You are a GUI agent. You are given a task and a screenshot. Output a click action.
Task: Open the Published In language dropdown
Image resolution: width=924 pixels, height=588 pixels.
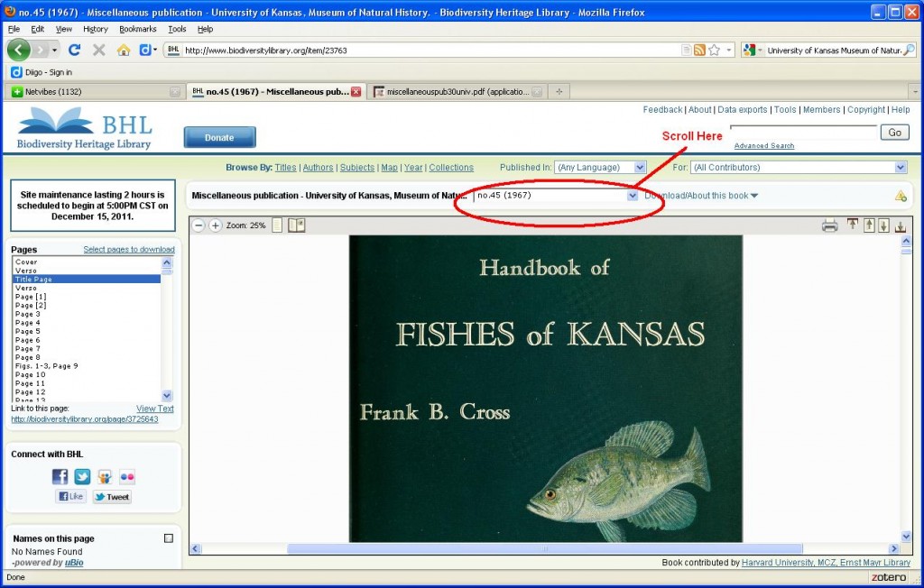click(600, 168)
